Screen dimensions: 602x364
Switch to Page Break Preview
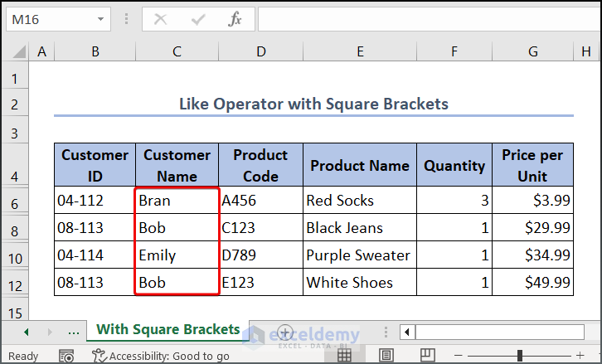[427, 356]
